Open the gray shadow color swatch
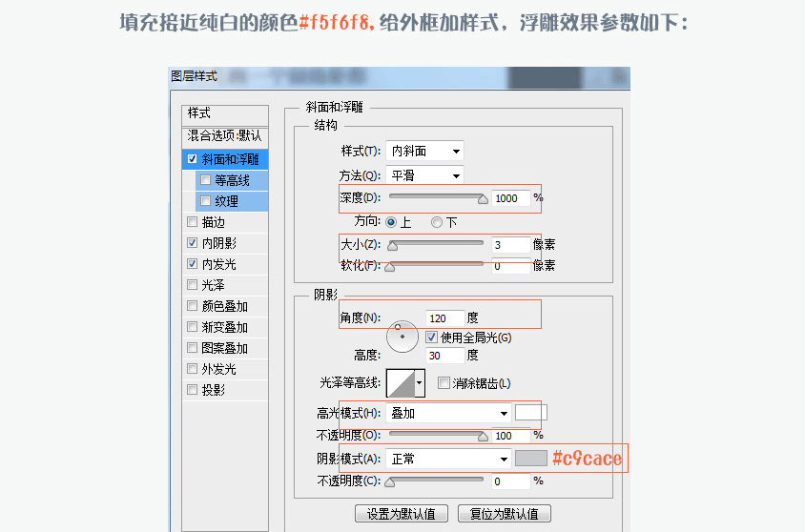The width and height of the screenshot is (805, 532). 531,459
